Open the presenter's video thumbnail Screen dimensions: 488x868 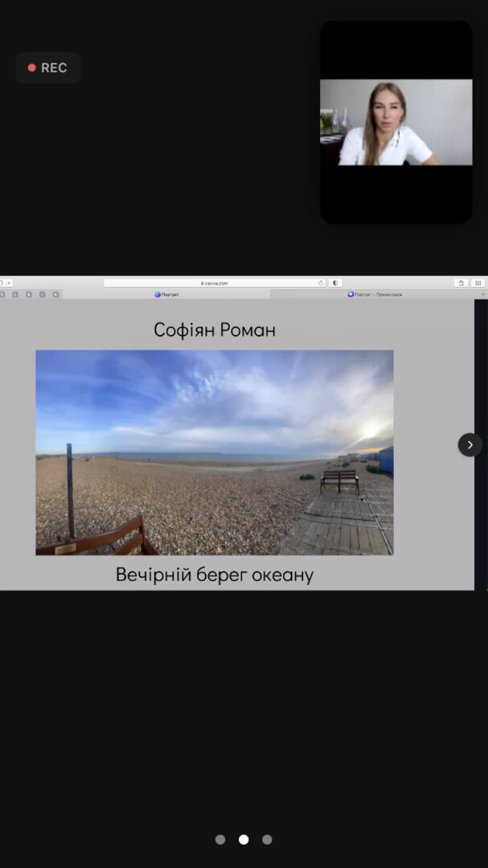click(396, 122)
